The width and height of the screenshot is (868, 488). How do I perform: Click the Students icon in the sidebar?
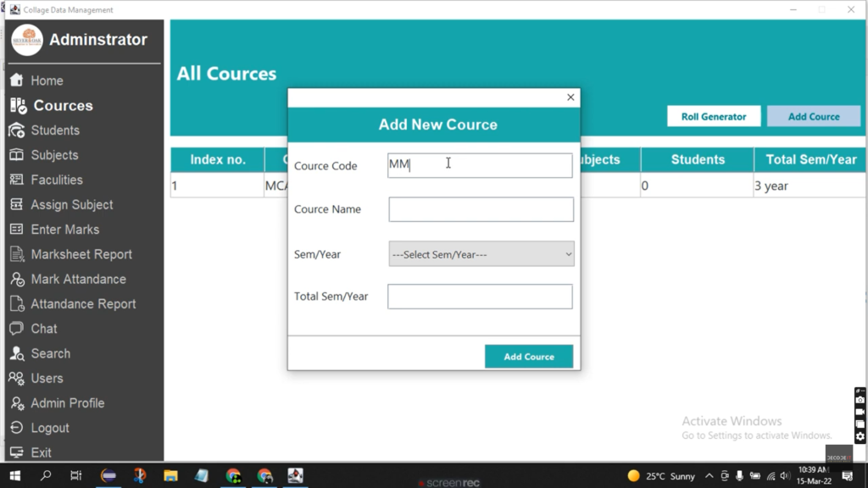pos(17,130)
